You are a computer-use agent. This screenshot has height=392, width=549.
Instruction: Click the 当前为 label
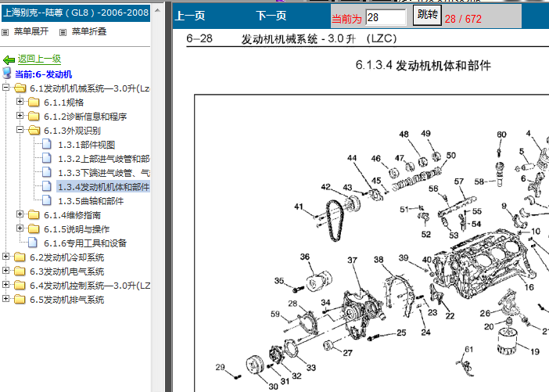[346, 19]
